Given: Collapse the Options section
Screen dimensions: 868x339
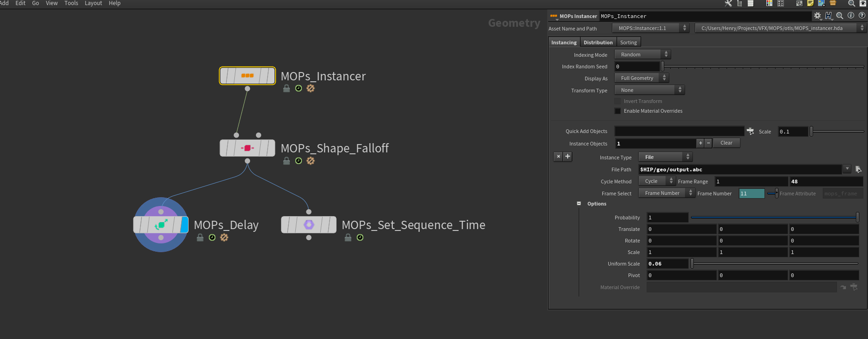Looking at the screenshot, I should 579,204.
